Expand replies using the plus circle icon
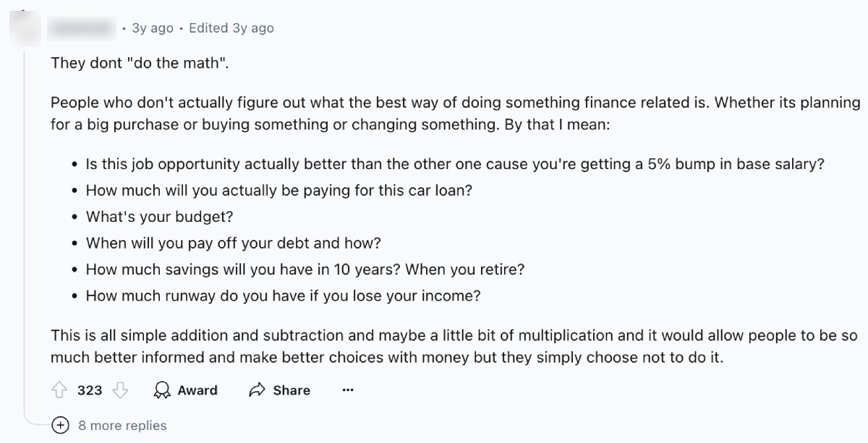 click(x=61, y=426)
